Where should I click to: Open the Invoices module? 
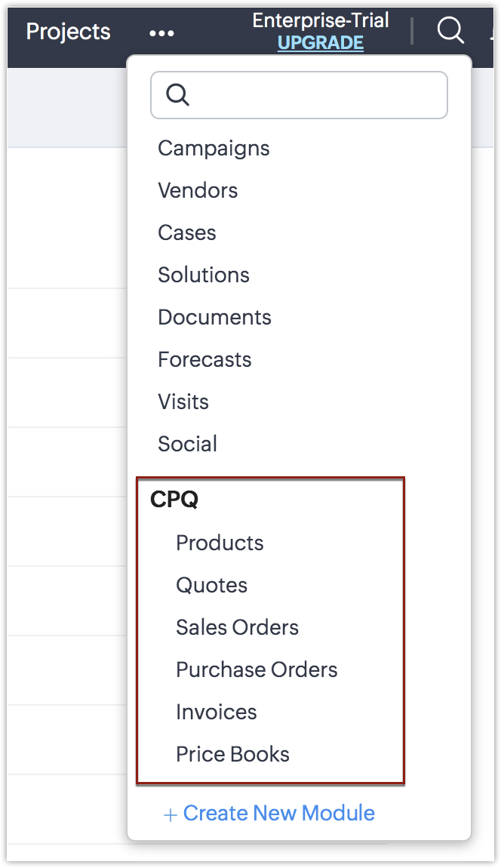tap(216, 712)
